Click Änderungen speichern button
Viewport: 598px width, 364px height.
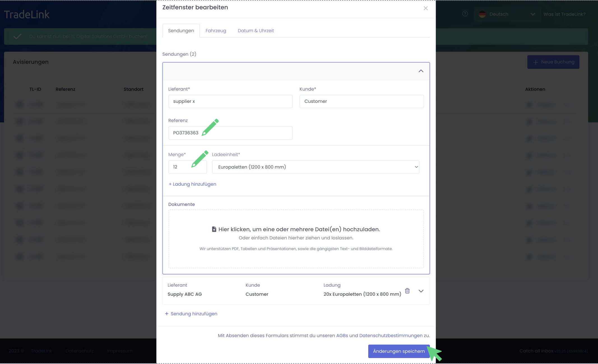pyautogui.click(x=398, y=351)
